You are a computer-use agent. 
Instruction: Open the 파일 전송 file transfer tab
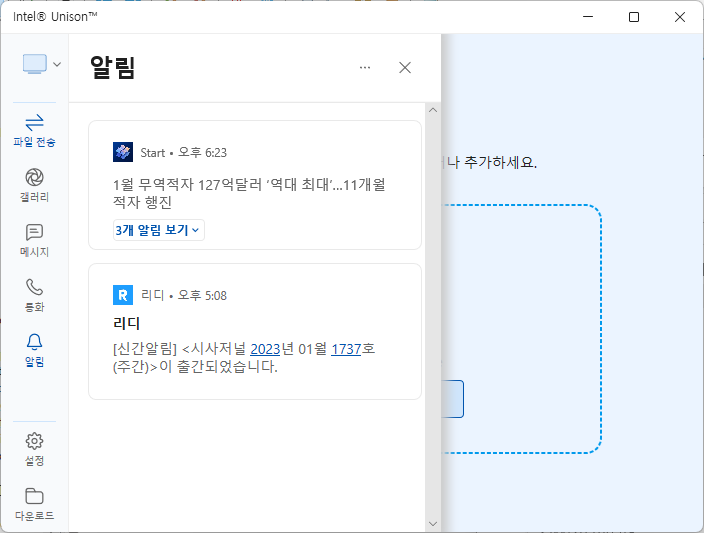pos(34,129)
